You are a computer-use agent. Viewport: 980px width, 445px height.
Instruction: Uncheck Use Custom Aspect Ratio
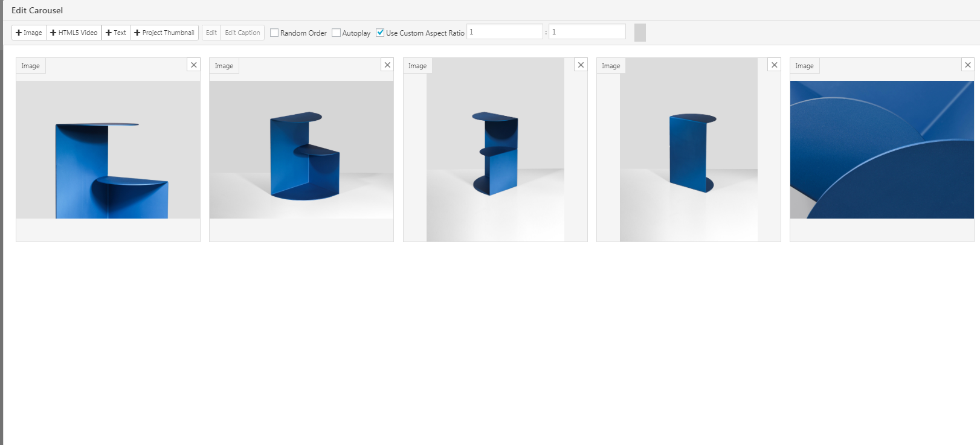(380, 33)
